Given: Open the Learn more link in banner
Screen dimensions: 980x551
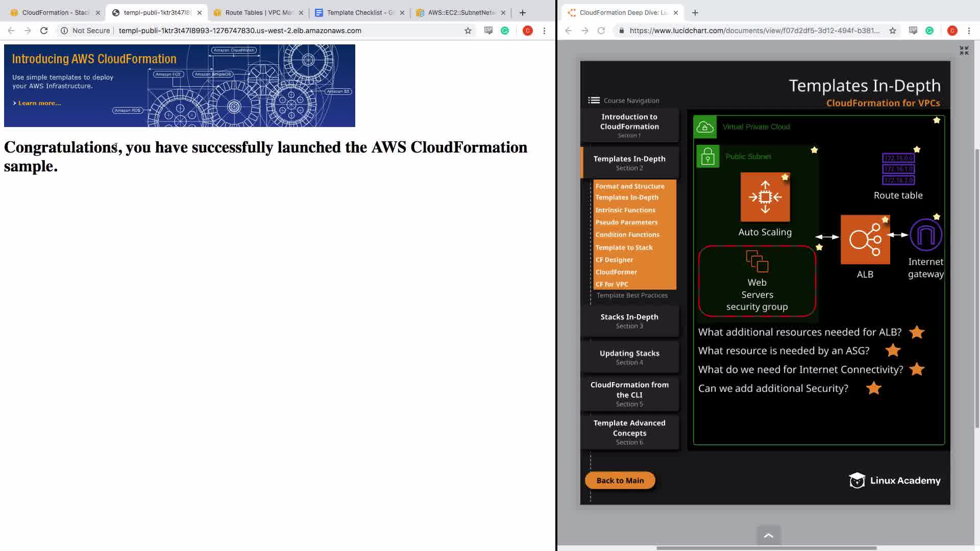Looking at the screenshot, I should click(x=39, y=103).
